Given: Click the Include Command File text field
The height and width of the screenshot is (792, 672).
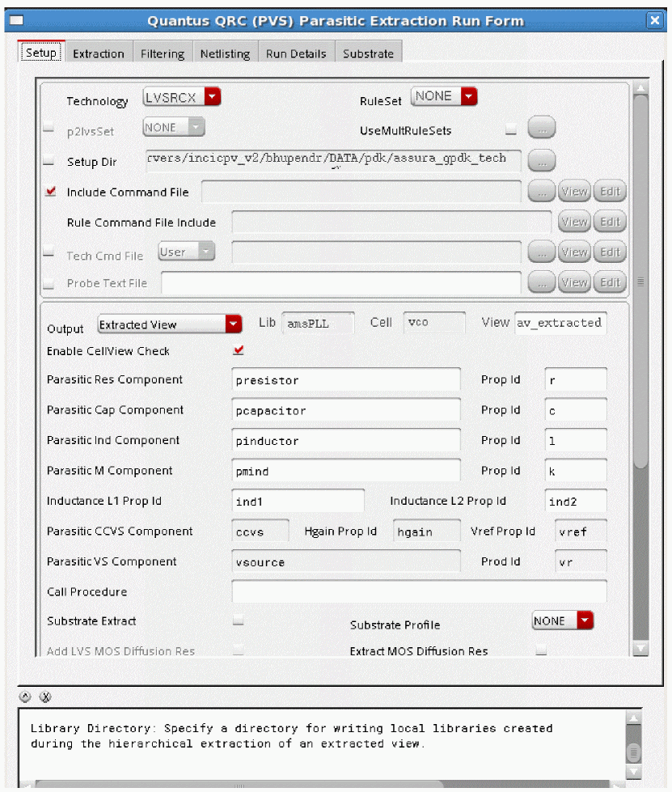Looking at the screenshot, I should [x=361, y=192].
